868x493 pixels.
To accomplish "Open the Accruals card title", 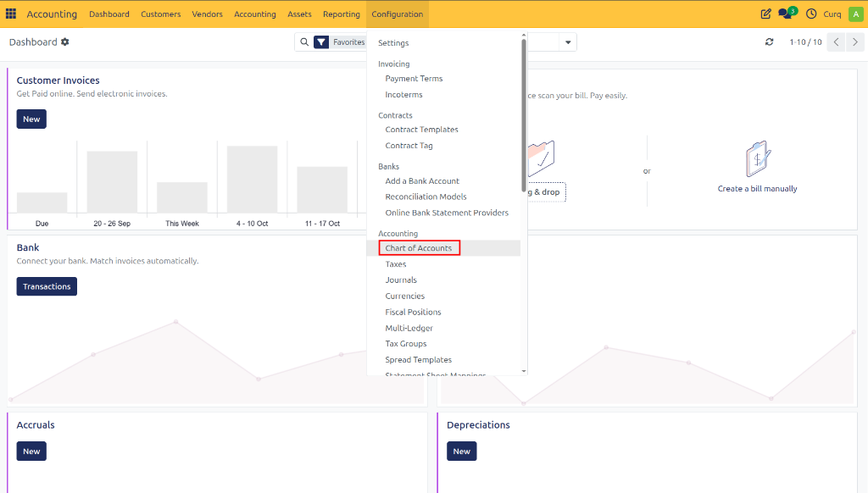I will click(x=36, y=425).
